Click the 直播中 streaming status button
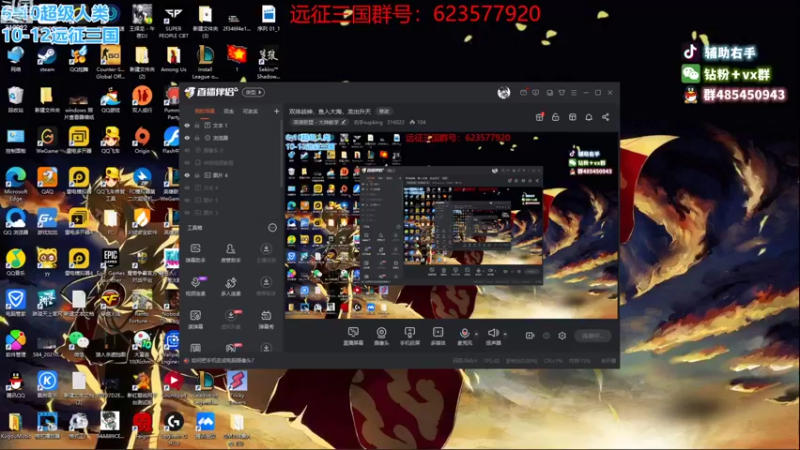The width and height of the screenshot is (800, 450). coord(592,336)
